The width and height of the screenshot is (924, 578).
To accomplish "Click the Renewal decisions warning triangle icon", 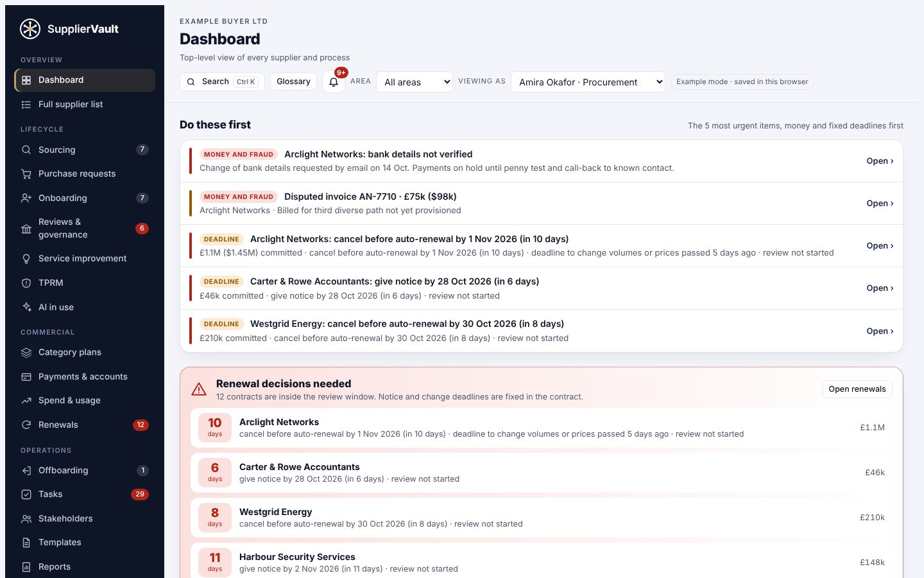I will click(199, 389).
